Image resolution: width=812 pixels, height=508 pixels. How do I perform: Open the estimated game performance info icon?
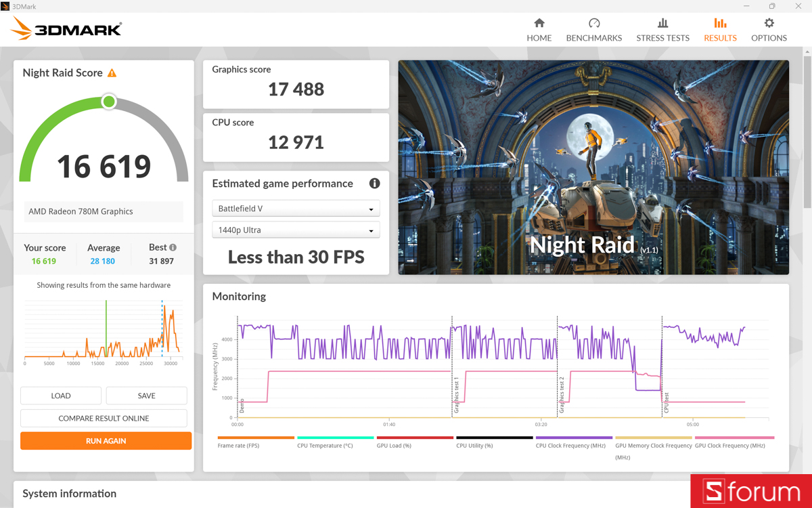tap(374, 184)
